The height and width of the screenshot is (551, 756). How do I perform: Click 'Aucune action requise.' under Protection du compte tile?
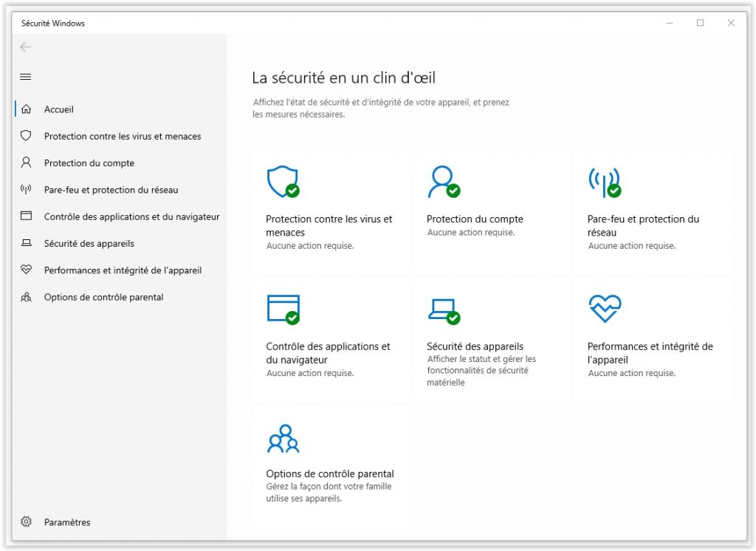tap(470, 233)
